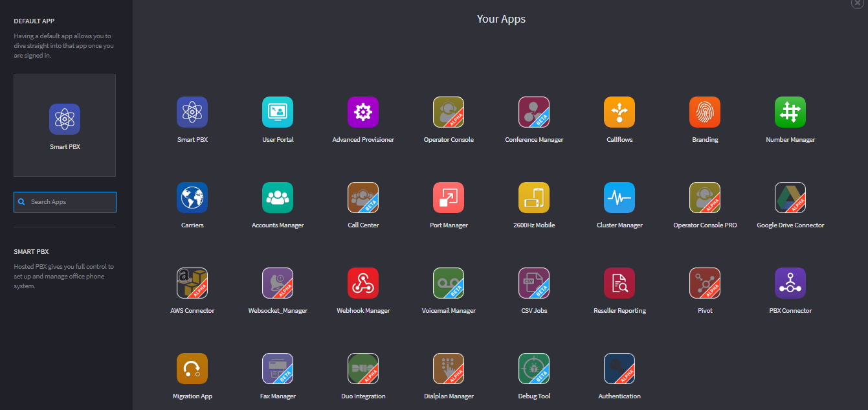Launch the User Portal app
The width and height of the screenshot is (868, 410).
pos(278,112)
